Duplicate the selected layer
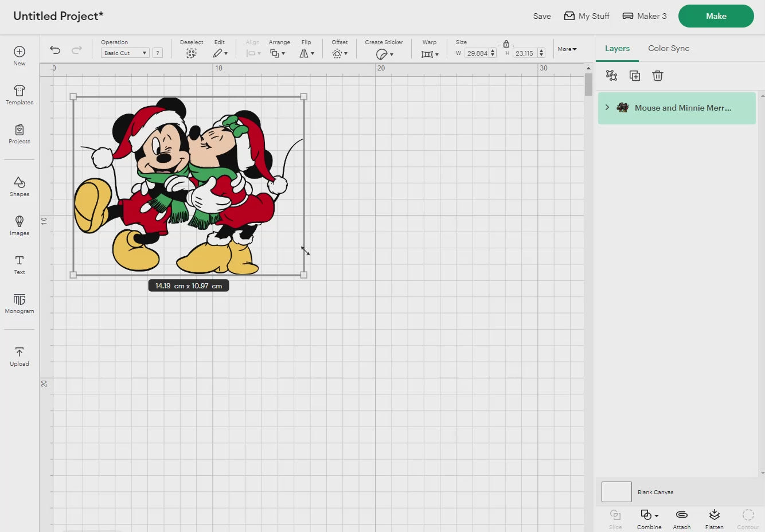 tap(635, 76)
